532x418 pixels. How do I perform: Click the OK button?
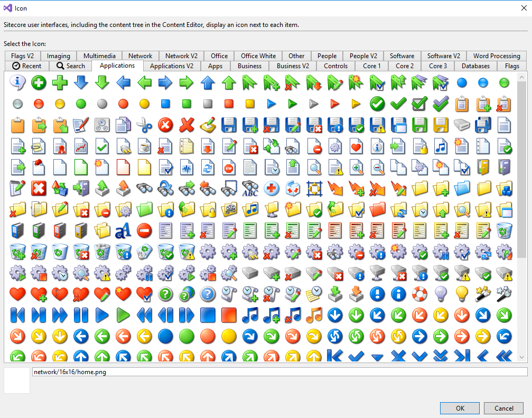click(x=460, y=408)
